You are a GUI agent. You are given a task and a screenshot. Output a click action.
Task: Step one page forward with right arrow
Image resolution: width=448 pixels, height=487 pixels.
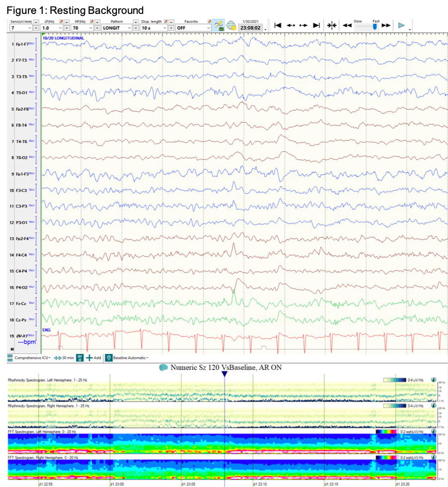(x=303, y=25)
